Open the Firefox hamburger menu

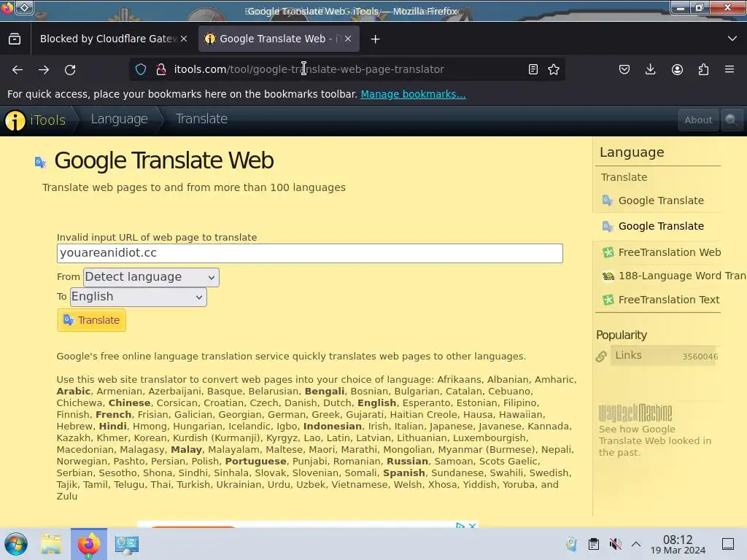729,69
